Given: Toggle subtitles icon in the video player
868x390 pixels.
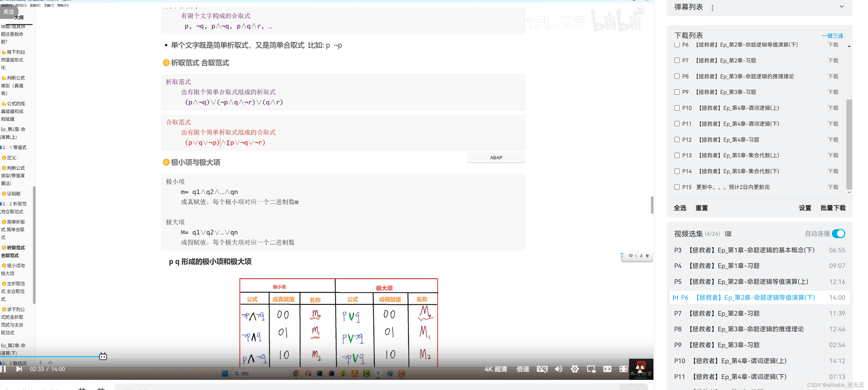Looking at the screenshot, I should pos(542,369).
